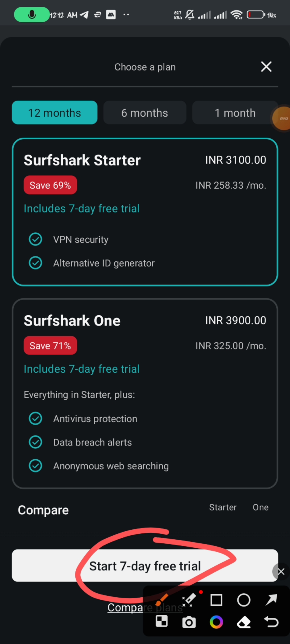Select the Surfshark Starter plan card
The height and width of the screenshot is (644, 290).
point(145,212)
